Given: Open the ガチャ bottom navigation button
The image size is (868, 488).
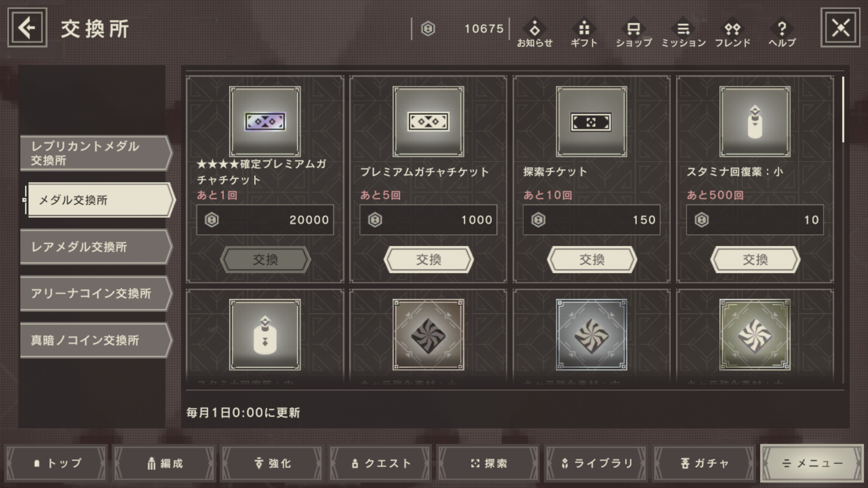Looking at the screenshot, I should pos(704,463).
